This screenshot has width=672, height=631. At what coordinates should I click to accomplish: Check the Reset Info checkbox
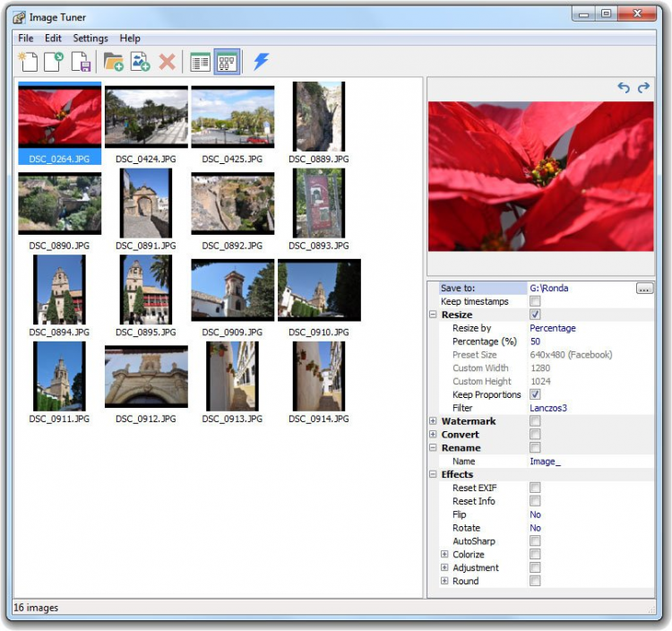coord(535,501)
